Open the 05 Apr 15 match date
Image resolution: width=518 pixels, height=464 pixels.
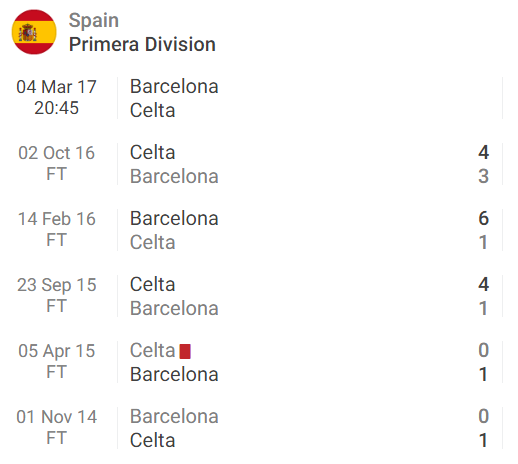point(56,351)
